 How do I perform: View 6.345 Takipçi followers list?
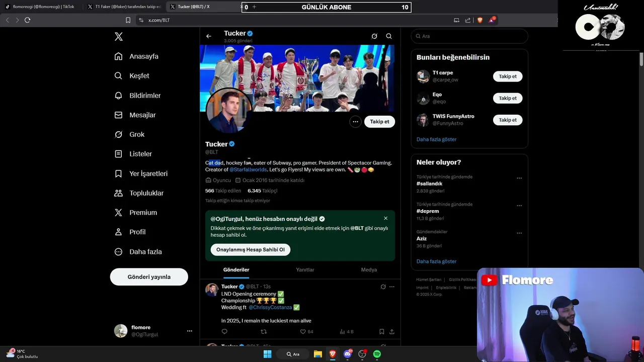(x=262, y=191)
